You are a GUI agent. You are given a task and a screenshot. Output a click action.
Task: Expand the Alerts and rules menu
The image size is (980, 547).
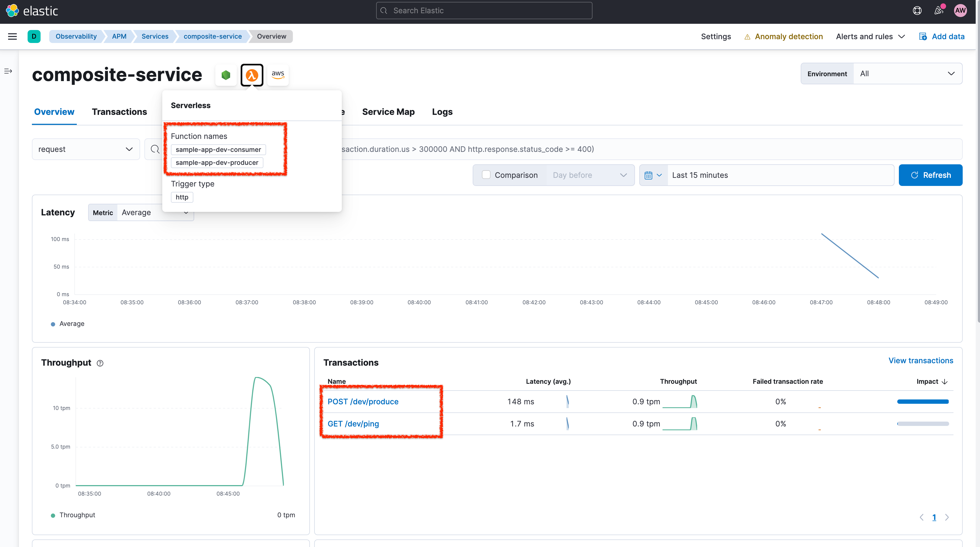point(870,36)
